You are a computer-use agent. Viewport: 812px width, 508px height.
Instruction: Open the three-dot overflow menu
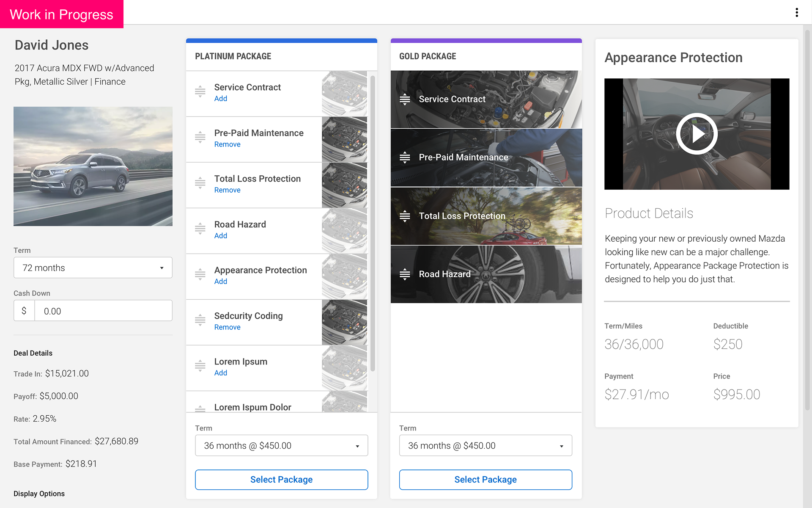click(x=797, y=12)
